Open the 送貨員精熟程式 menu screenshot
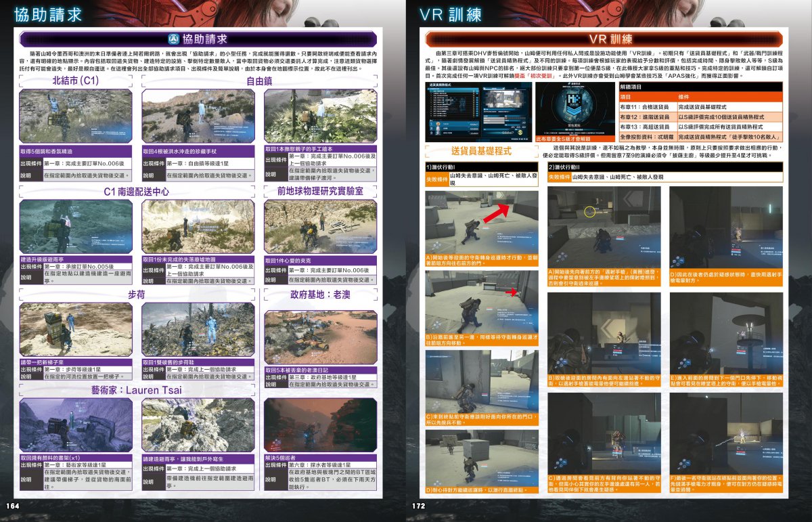This screenshot has height=522, width=812. 478,112
